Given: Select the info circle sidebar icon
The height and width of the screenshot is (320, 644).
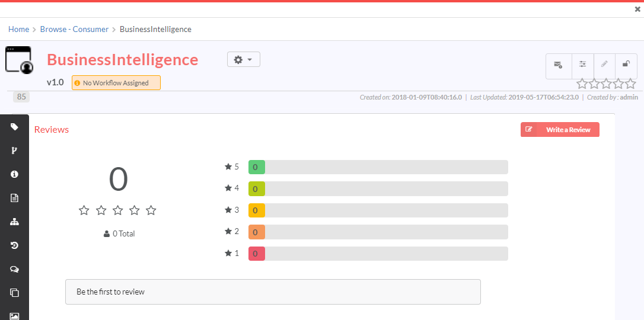Looking at the screenshot, I should click(14, 174).
